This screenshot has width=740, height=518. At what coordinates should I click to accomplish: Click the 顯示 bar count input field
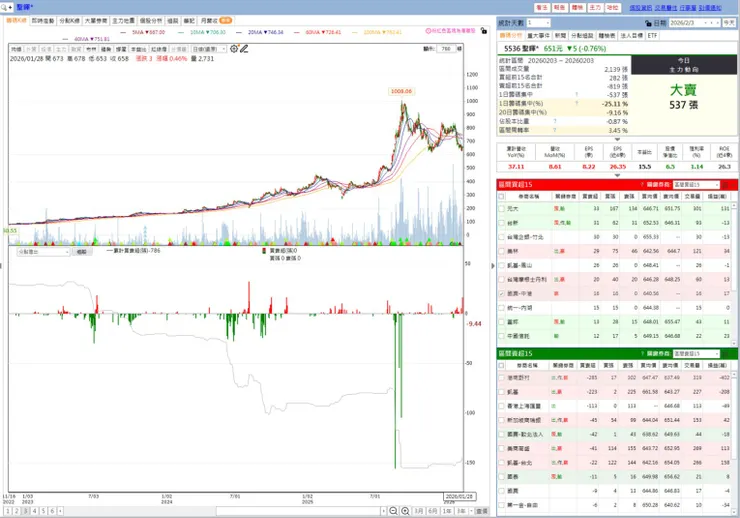[x=446, y=49]
